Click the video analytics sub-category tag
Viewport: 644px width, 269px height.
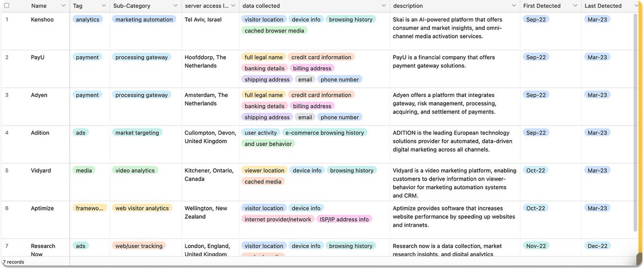pyautogui.click(x=135, y=170)
